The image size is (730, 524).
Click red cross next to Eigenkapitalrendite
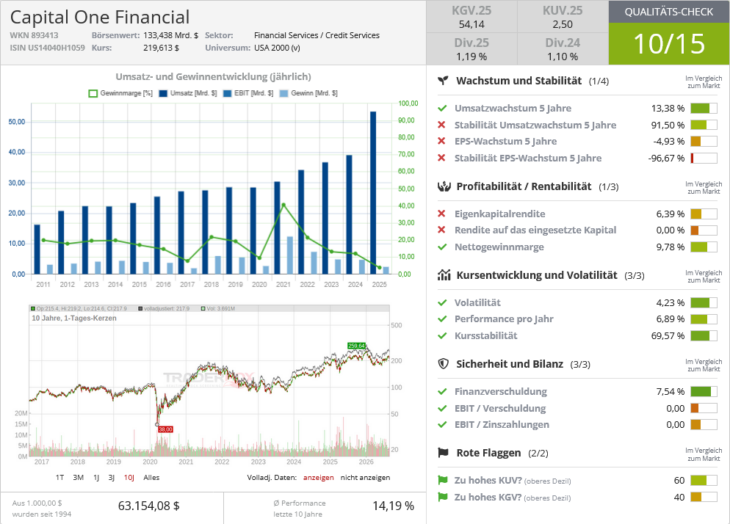[441, 214]
